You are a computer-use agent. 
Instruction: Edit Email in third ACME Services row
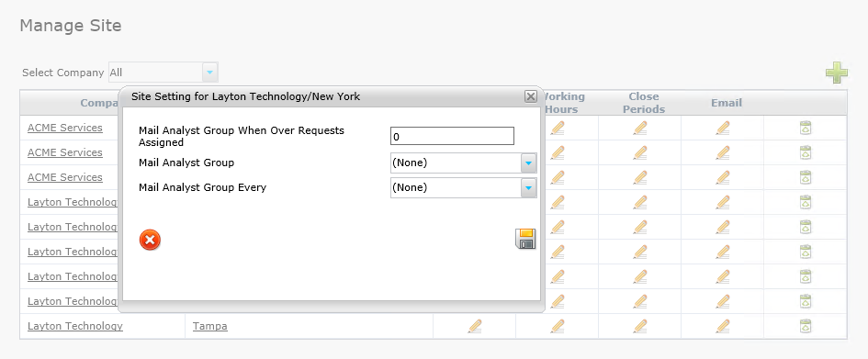(722, 177)
